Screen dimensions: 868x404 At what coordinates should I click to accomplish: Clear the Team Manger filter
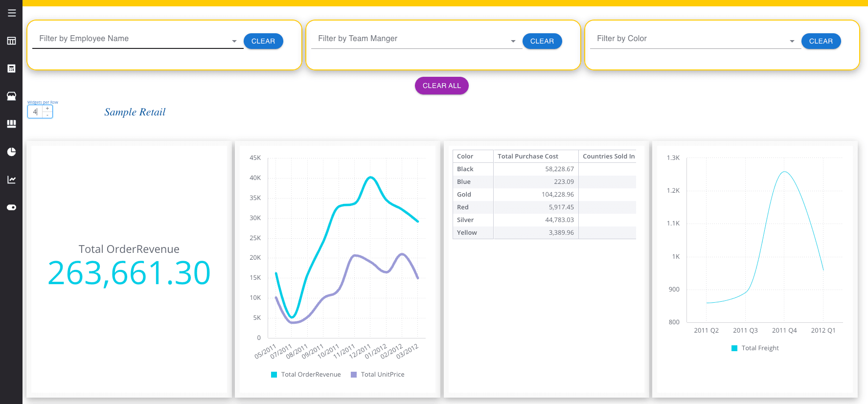pyautogui.click(x=542, y=41)
